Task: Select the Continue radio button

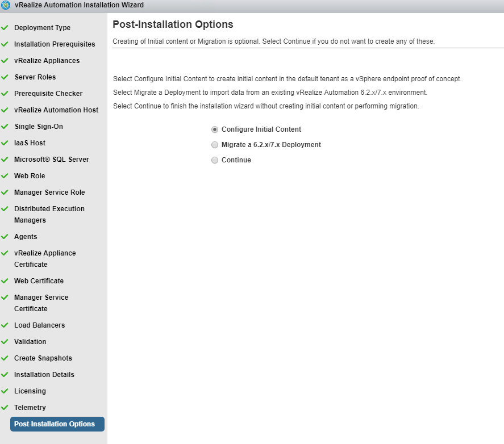Action: point(215,160)
